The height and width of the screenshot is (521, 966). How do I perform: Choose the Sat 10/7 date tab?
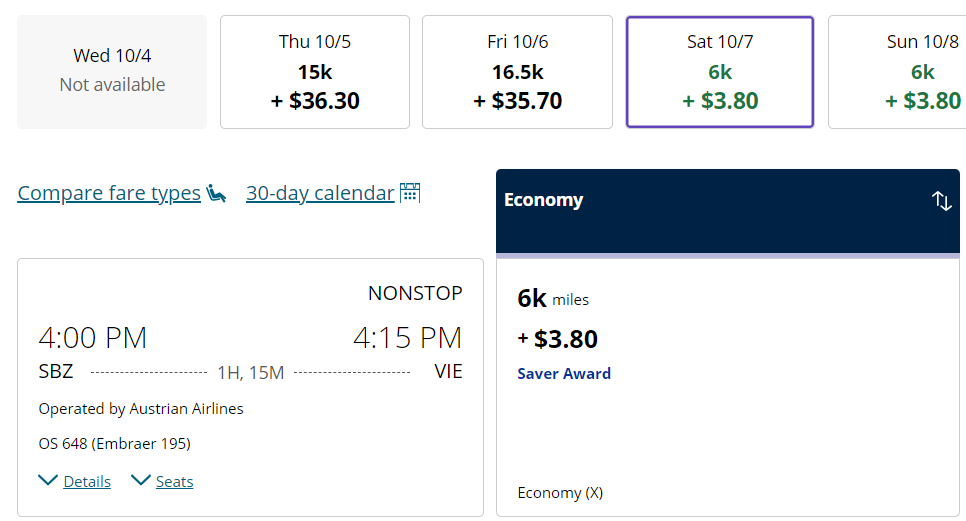(x=720, y=72)
